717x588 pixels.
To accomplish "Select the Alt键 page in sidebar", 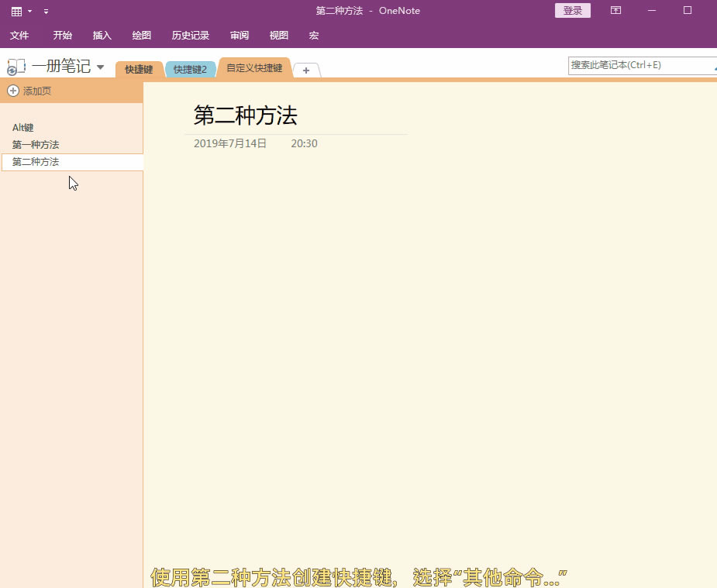I will [x=22, y=127].
